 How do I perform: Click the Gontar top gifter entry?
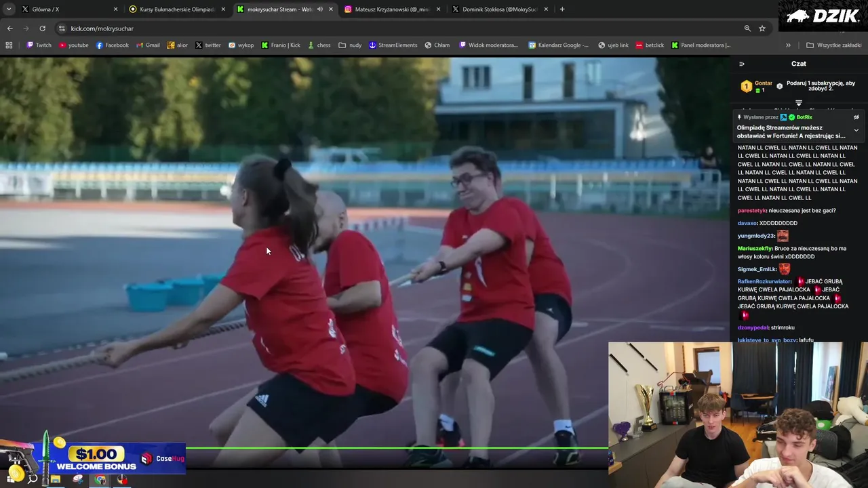pyautogui.click(x=757, y=86)
